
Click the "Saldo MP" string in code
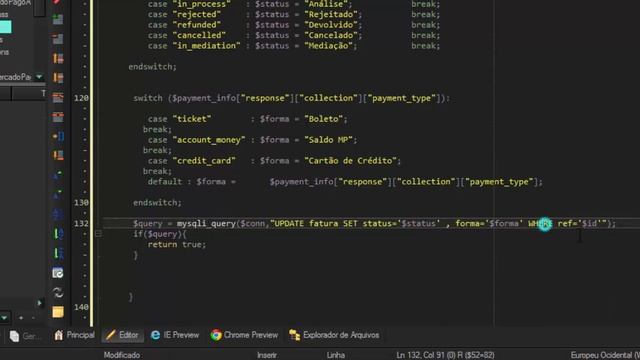pyautogui.click(x=328, y=140)
